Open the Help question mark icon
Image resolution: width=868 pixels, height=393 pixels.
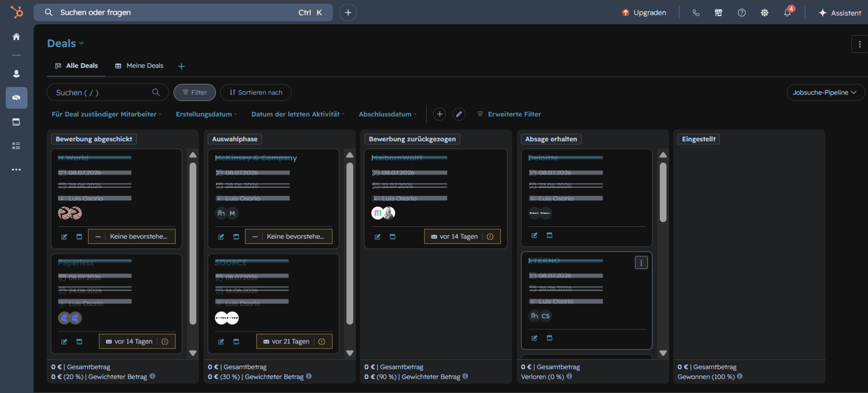(x=741, y=13)
